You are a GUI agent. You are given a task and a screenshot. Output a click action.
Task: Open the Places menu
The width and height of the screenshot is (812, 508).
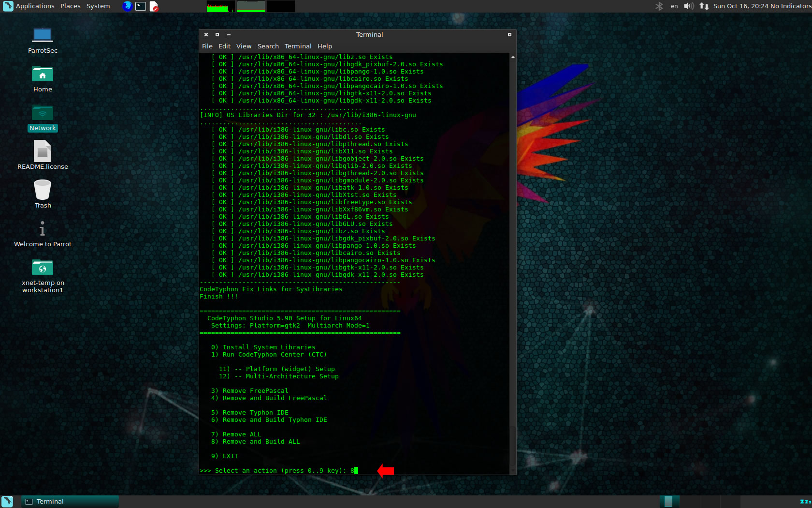71,6
